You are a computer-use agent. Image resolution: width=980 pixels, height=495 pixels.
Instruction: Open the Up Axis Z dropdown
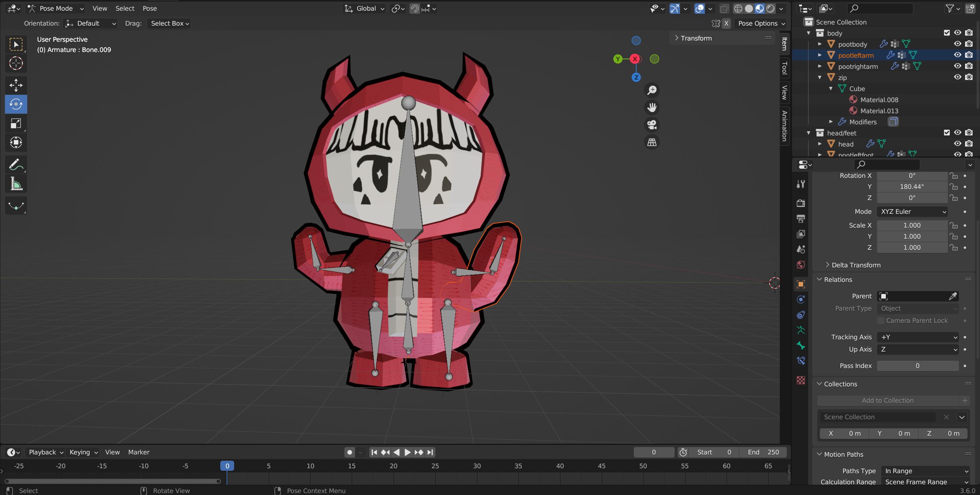tap(918, 349)
